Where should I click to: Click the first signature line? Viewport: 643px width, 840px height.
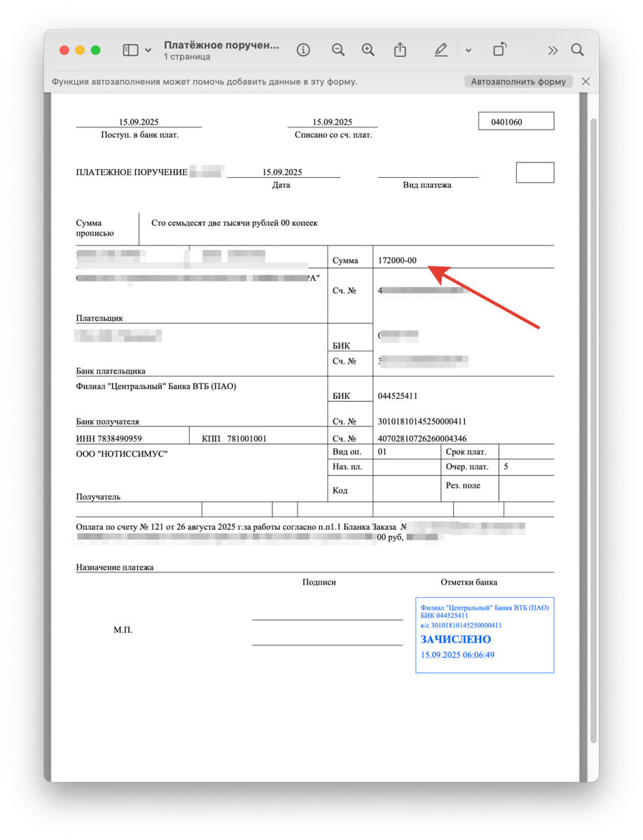[327, 619]
